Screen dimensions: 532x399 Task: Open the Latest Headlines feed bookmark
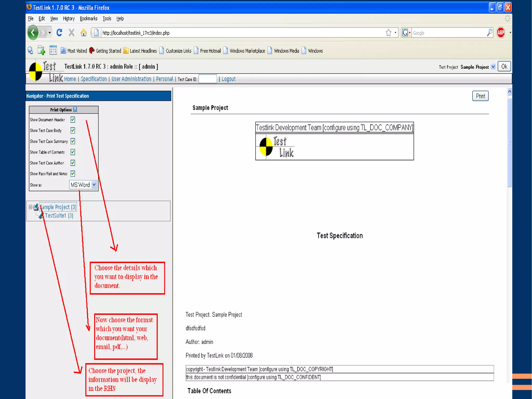(140, 51)
